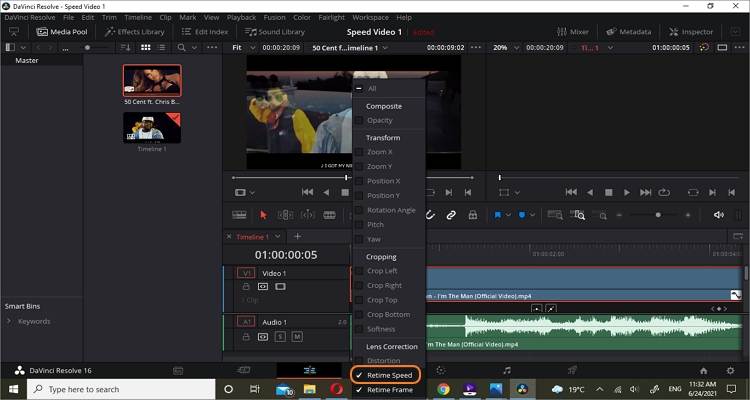Open the Inspector panel

coord(691,32)
